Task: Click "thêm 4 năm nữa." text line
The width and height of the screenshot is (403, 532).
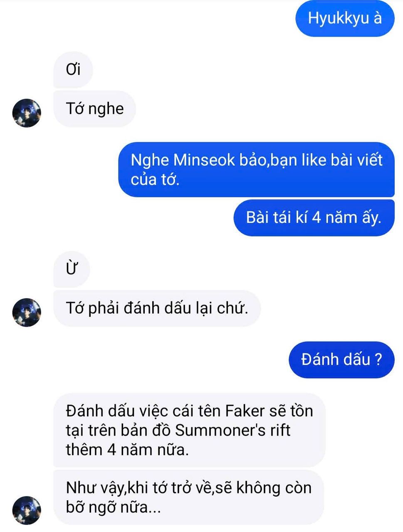Action: coord(127,450)
